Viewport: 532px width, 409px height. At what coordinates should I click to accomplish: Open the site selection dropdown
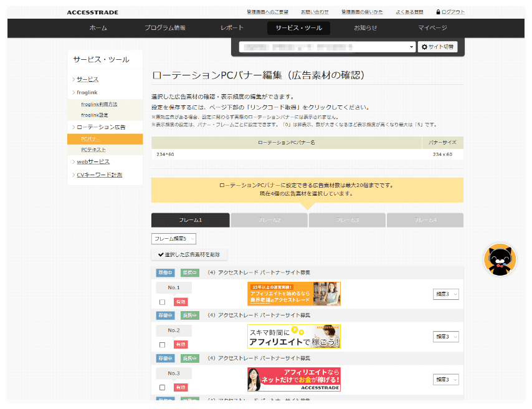click(327, 47)
